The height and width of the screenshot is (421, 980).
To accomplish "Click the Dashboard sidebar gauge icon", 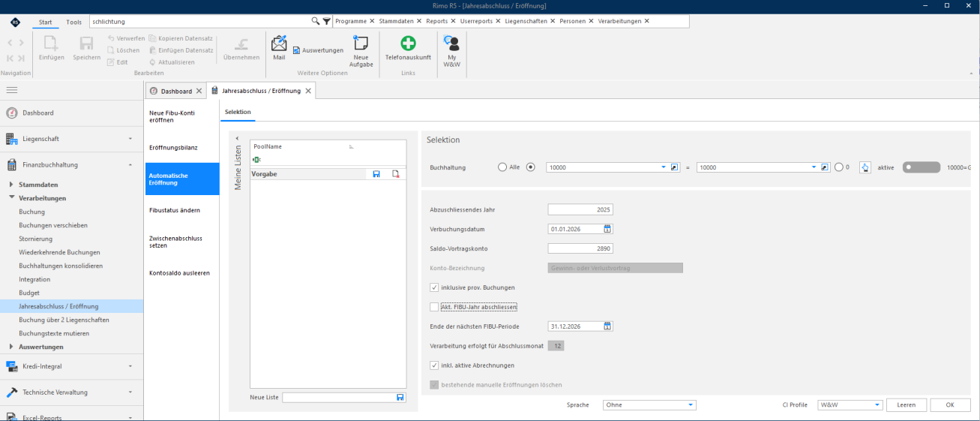I will coord(11,113).
